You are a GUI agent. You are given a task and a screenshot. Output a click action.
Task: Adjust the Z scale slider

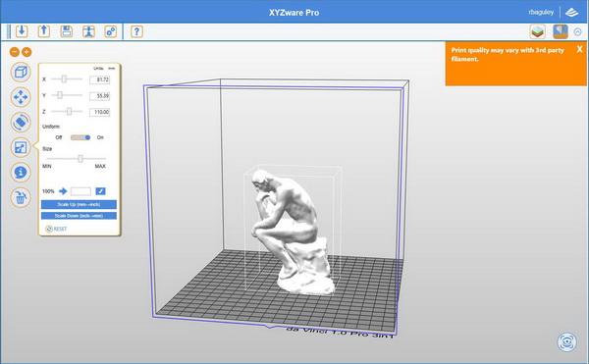(x=69, y=112)
